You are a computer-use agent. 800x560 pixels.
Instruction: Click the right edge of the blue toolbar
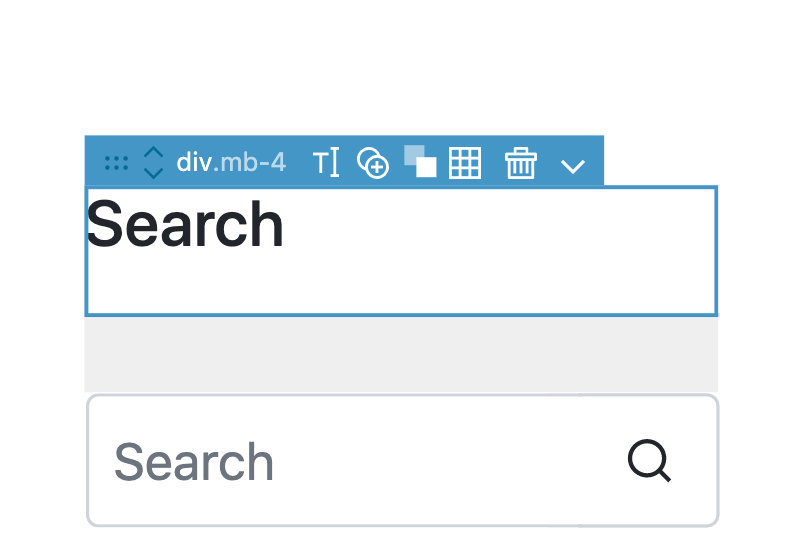pos(596,161)
